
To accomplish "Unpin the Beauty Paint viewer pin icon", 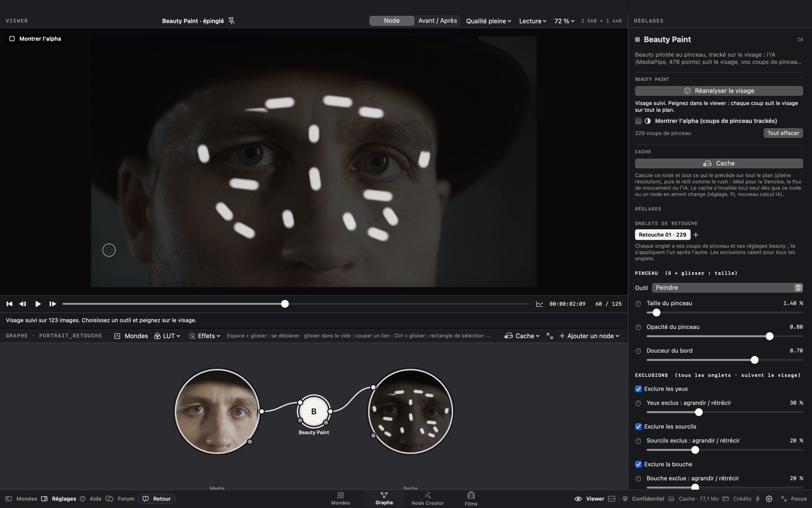I will click(x=231, y=21).
